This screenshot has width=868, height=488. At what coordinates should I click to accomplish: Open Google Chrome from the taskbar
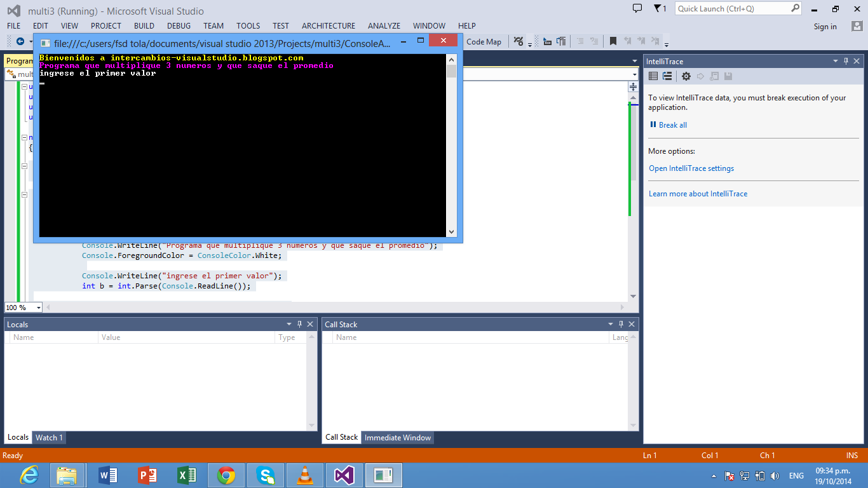click(226, 475)
